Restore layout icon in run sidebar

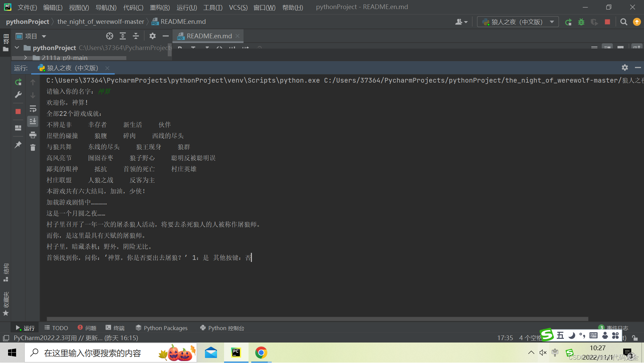coord(18,128)
